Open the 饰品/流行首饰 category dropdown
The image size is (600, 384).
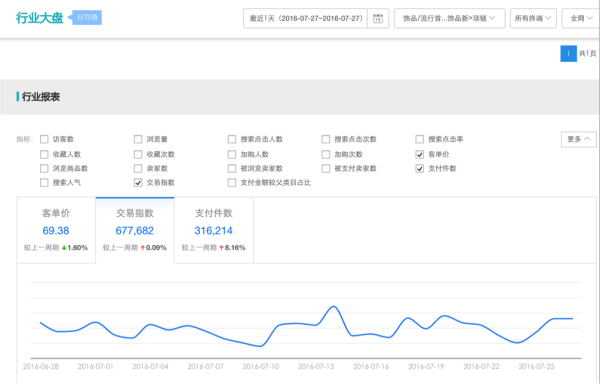(449, 18)
